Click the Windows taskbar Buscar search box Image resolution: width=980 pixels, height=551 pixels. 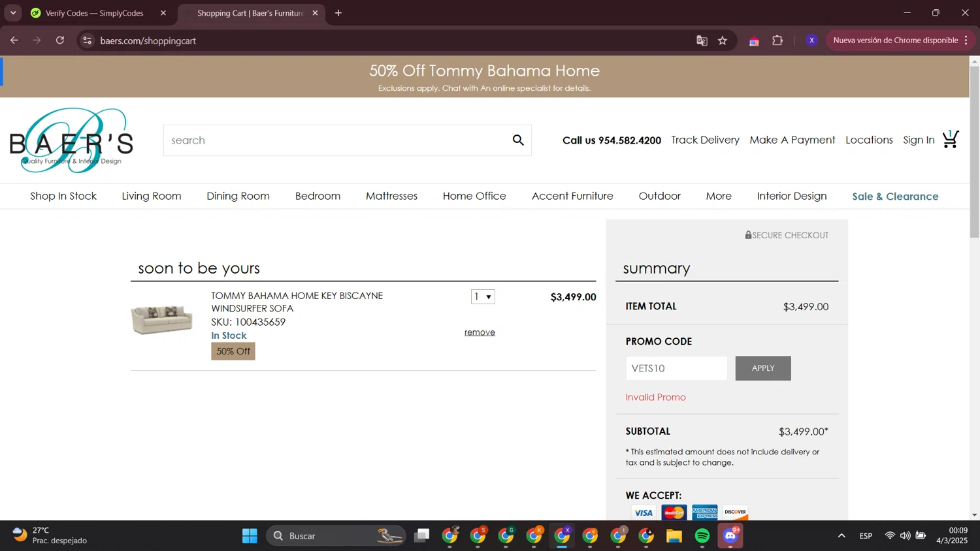click(x=336, y=536)
